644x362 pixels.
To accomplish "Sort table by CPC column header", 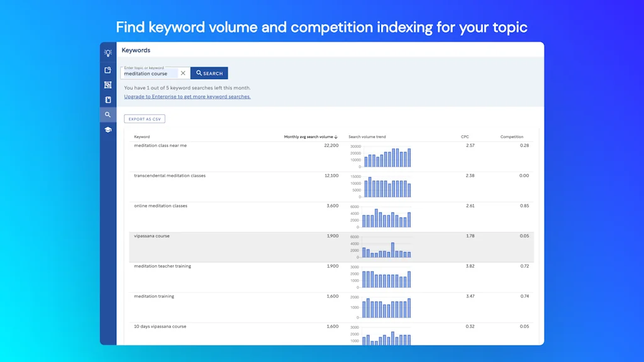I will tap(465, 137).
